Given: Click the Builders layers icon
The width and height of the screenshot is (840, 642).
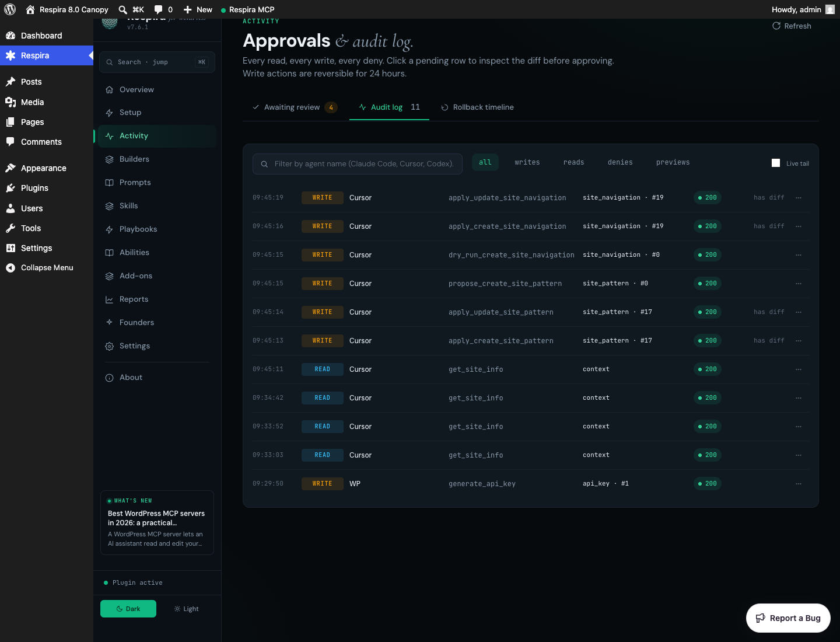Looking at the screenshot, I should tap(109, 159).
